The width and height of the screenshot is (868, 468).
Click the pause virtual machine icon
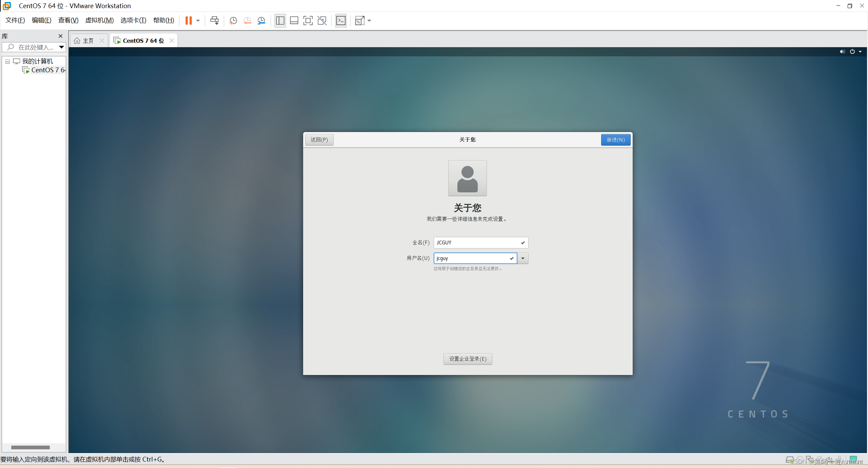coord(189,21)
